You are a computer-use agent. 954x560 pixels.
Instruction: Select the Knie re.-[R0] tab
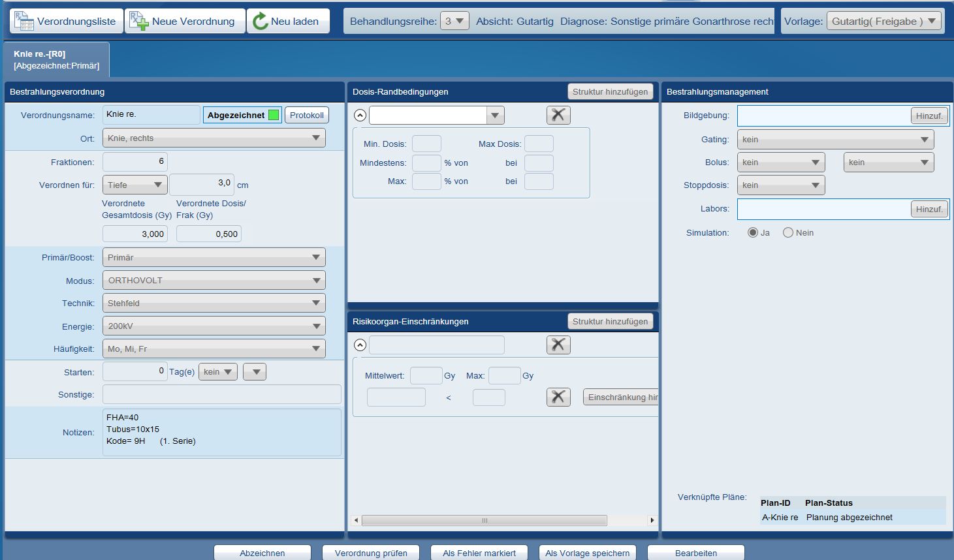click(57, 60)
